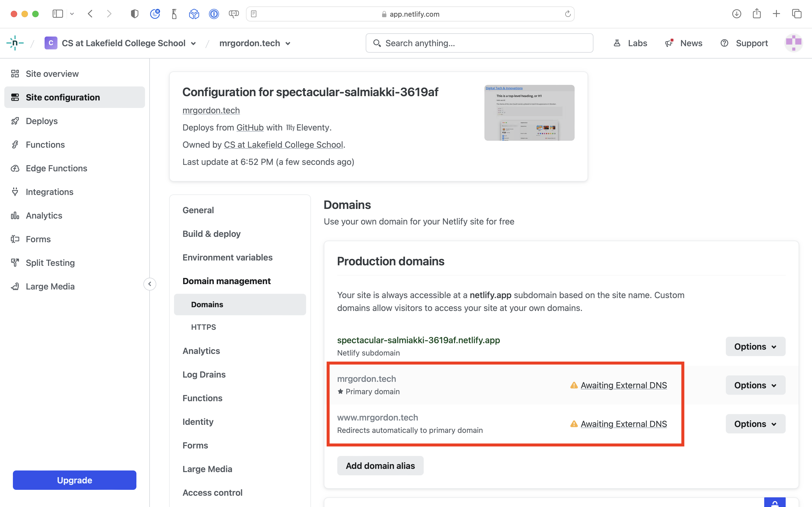Open the Safari sidebar toggle icon
Viewport: 812px width, 507px height.
point(58,14)
